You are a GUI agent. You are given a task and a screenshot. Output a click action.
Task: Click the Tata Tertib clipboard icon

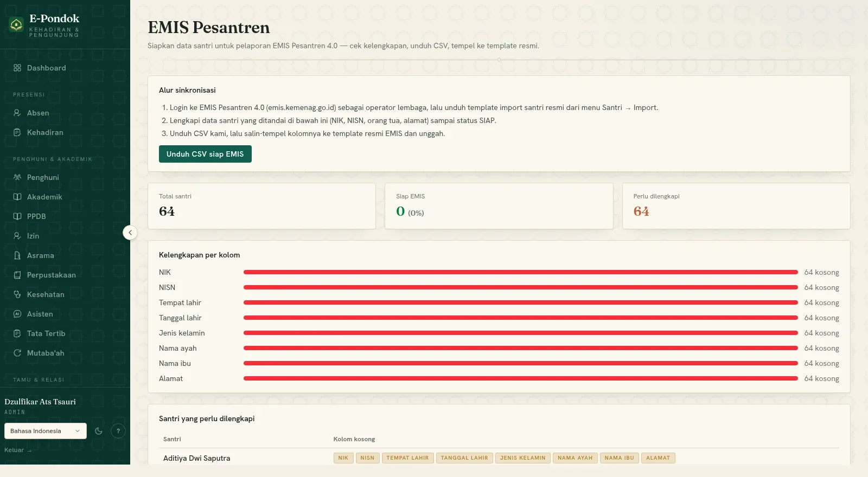click(17, 333)
